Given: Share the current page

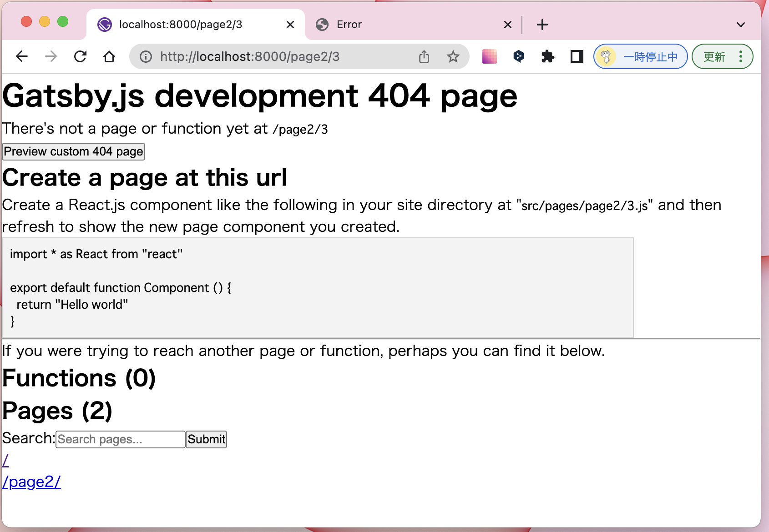Looking at the screenshot, I should click(x=424, y=56).
